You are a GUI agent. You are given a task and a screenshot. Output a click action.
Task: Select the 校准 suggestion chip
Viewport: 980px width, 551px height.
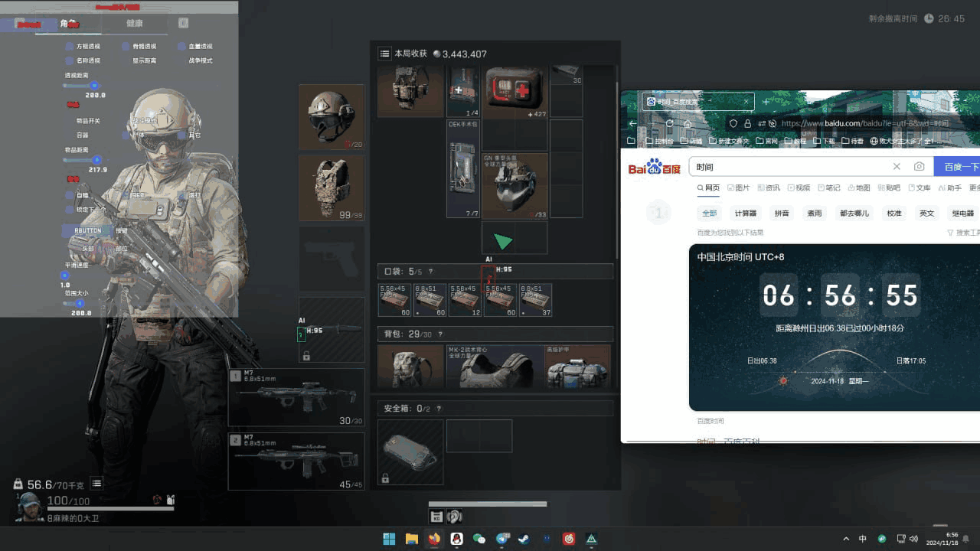(893, 214)
